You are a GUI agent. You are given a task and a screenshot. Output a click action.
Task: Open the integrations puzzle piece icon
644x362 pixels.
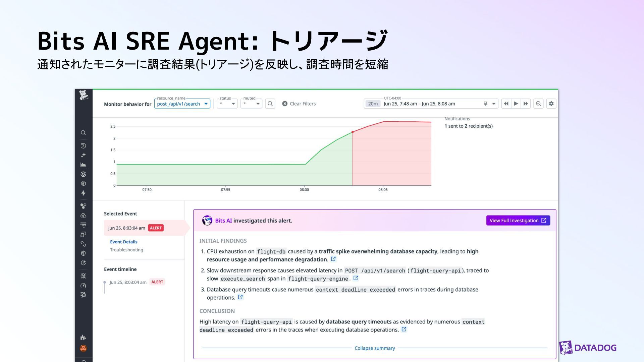(x=83, y=338)
